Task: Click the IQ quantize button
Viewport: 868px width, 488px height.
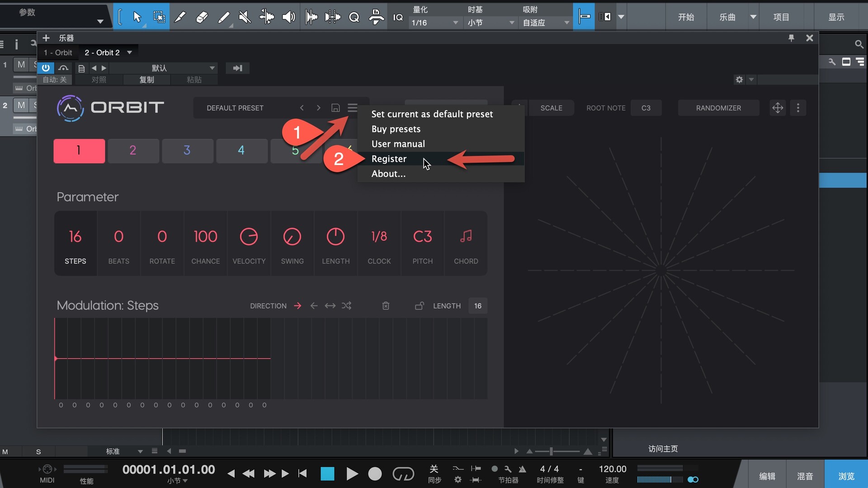Action: [398, 17]
